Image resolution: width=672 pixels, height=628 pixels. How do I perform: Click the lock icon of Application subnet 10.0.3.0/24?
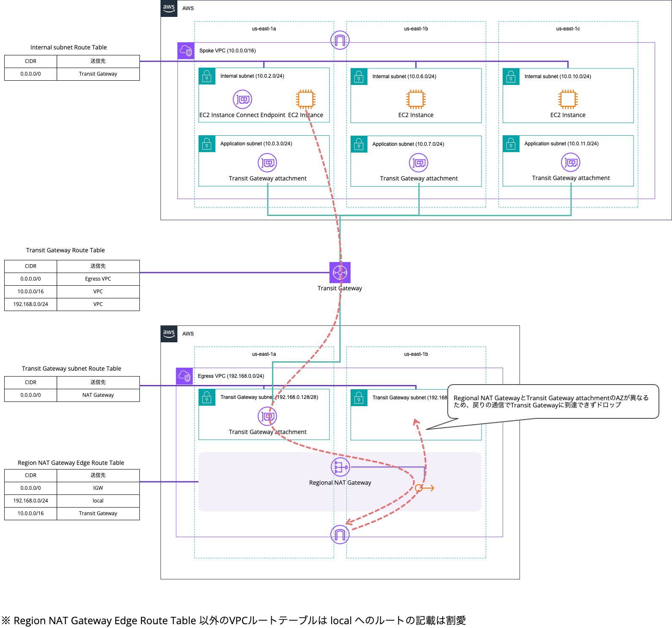tap(207, 144)
